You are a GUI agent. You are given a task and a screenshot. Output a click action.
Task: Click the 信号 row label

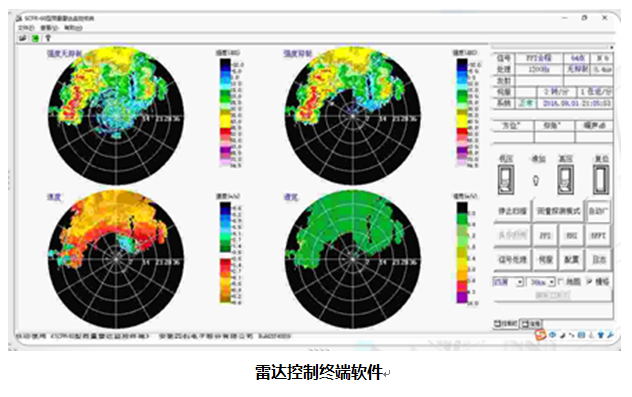pyautogui.click(x=504, y=58)
